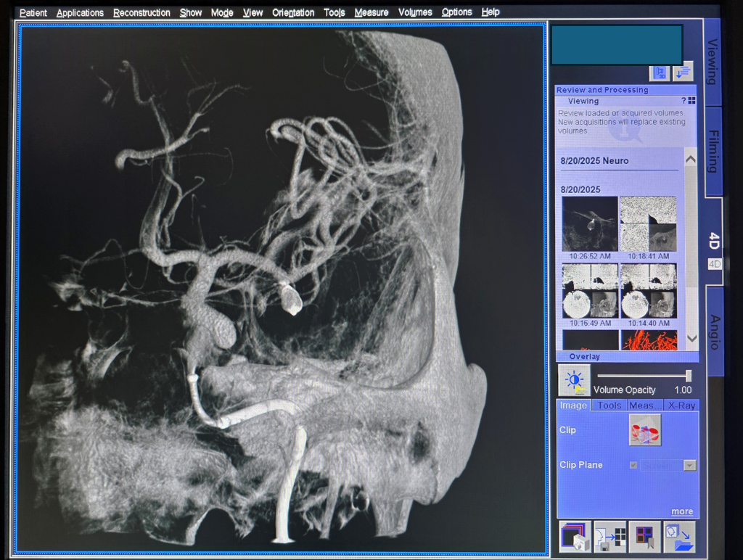Open the Reconstruction menu

tap(141, 12)
